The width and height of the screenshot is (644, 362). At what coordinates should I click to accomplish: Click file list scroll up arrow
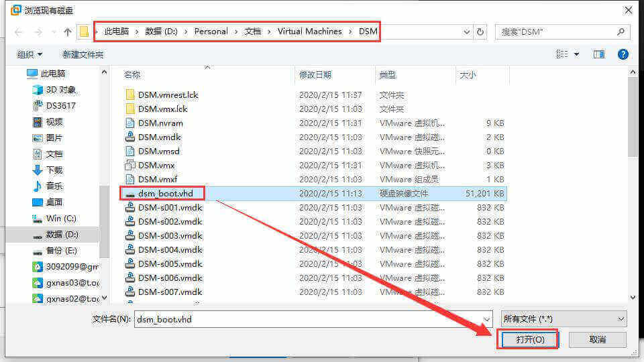pos(633,72)
